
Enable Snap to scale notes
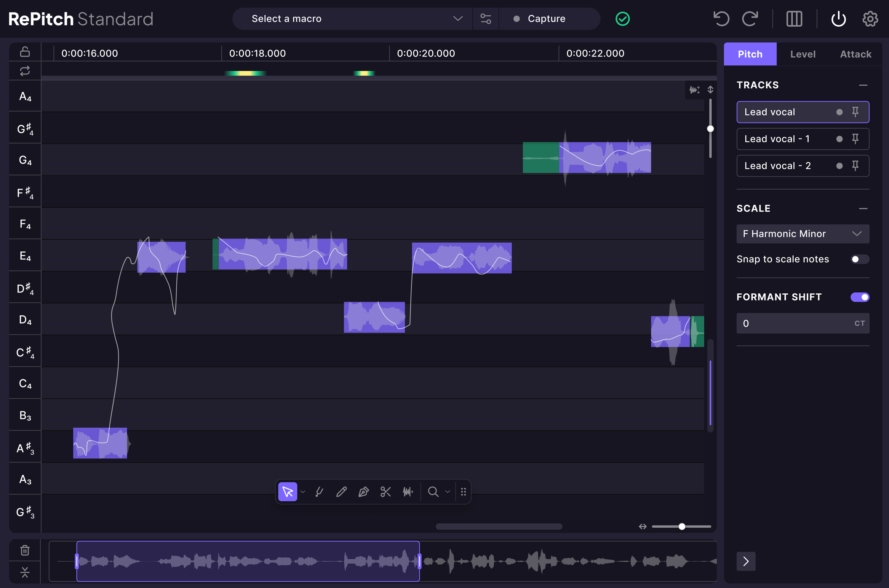tap(859, 259)
